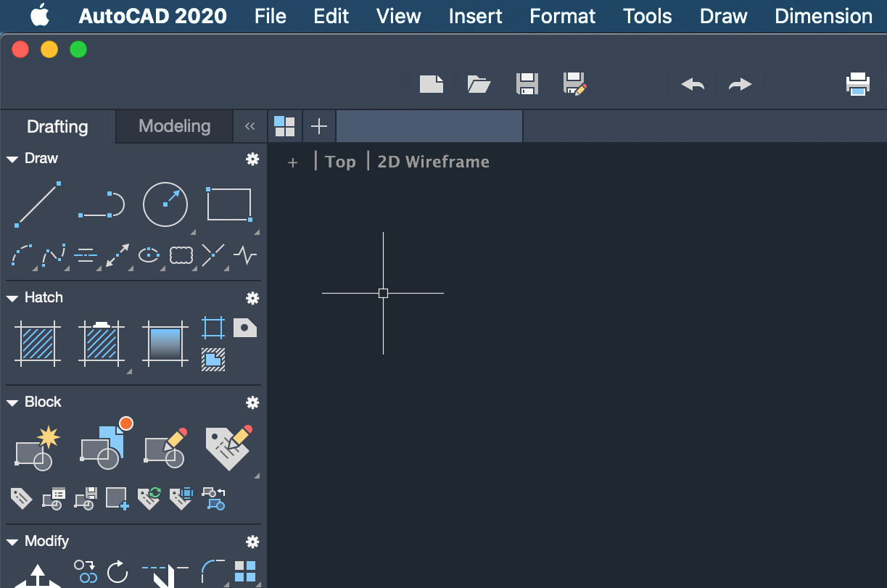Select the Ellipse tool
887x588 pixels.
click(x=149, y=255)
